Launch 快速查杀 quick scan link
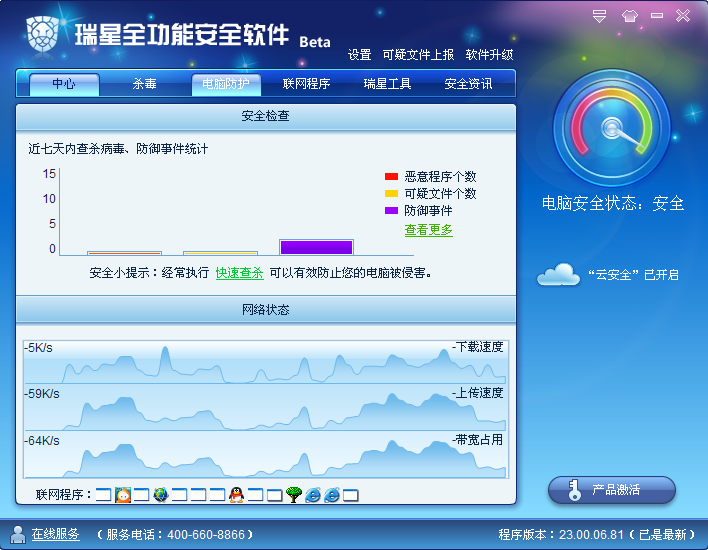708x550 pixels. click(x=239, y=273)
